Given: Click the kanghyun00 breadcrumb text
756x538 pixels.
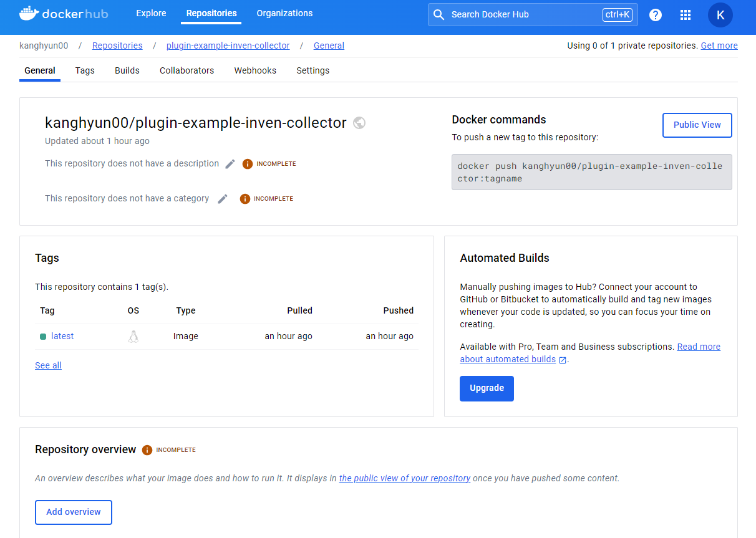Looking at the screenshot, I should 44,46.
